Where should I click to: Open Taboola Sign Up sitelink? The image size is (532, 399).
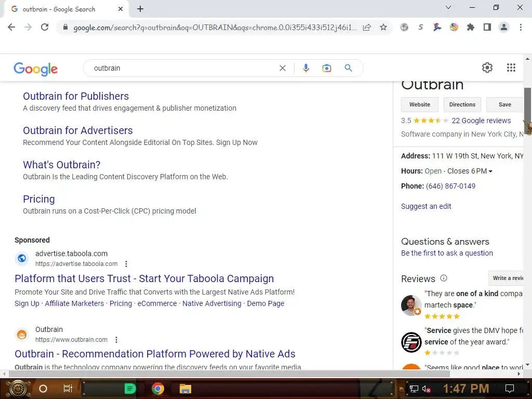coord(27,303)
